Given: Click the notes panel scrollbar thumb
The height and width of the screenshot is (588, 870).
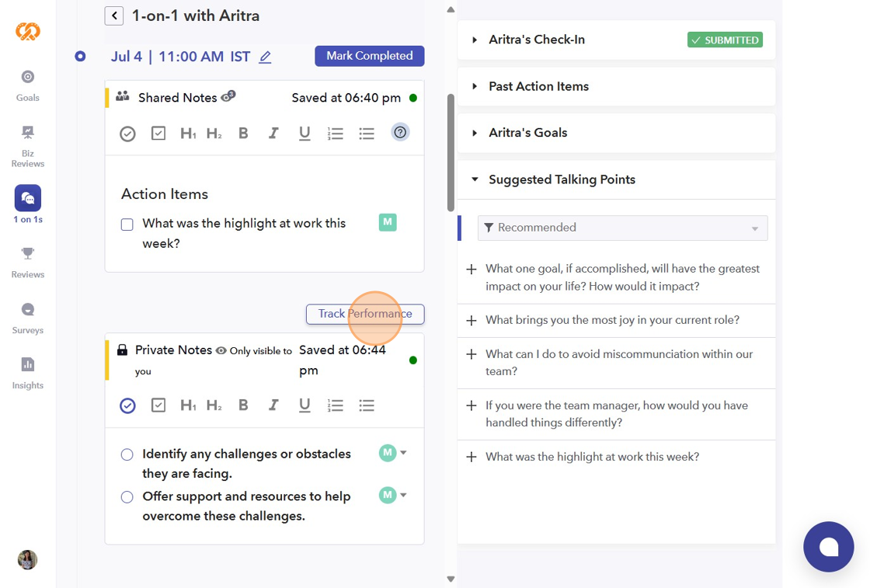Looking at the screenshot, I should click(x=451, y=153).
